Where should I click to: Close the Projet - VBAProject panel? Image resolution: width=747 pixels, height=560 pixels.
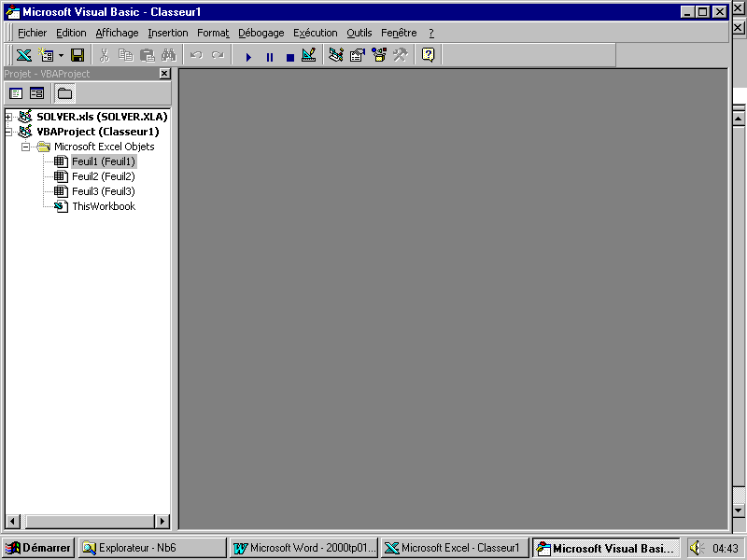pyautogui.click(x=164, y=74)
